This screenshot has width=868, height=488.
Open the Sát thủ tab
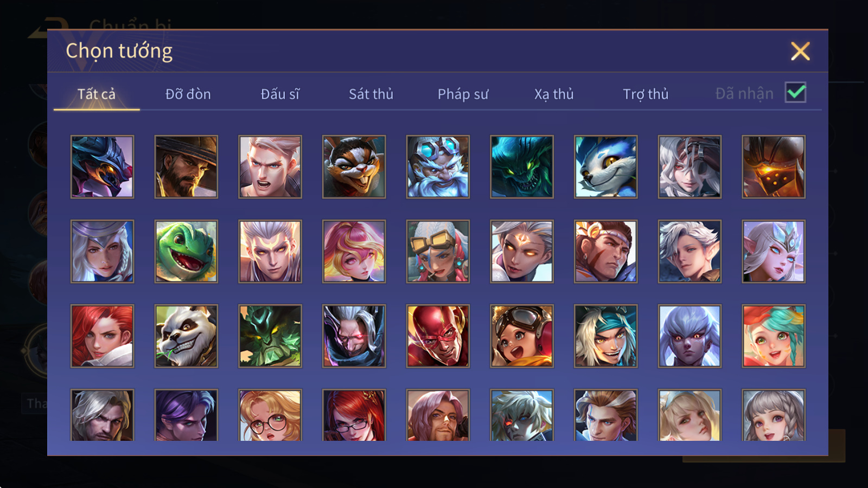pos(371,94)
